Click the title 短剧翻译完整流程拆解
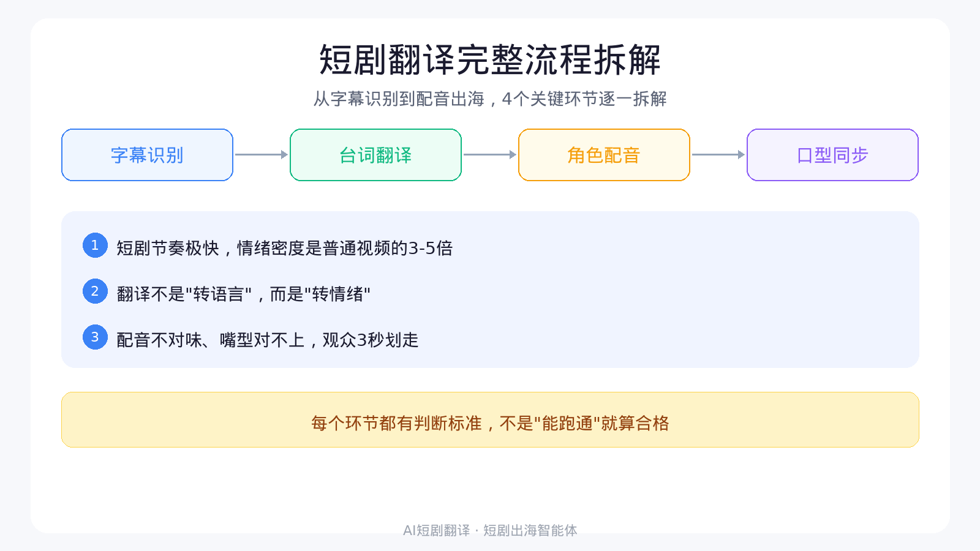Image resolution: width=980 pixels, height=551 pixels. [490, 60]
